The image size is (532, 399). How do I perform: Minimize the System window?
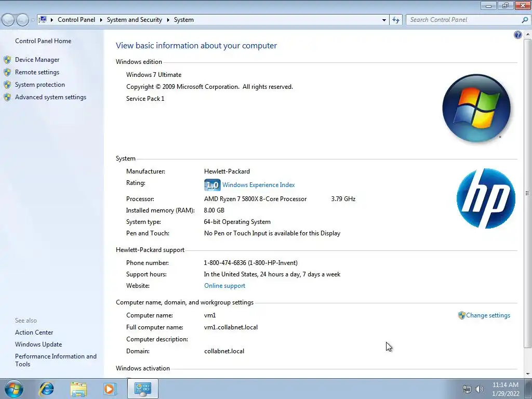pyautogui.click(x=488, y=5)
